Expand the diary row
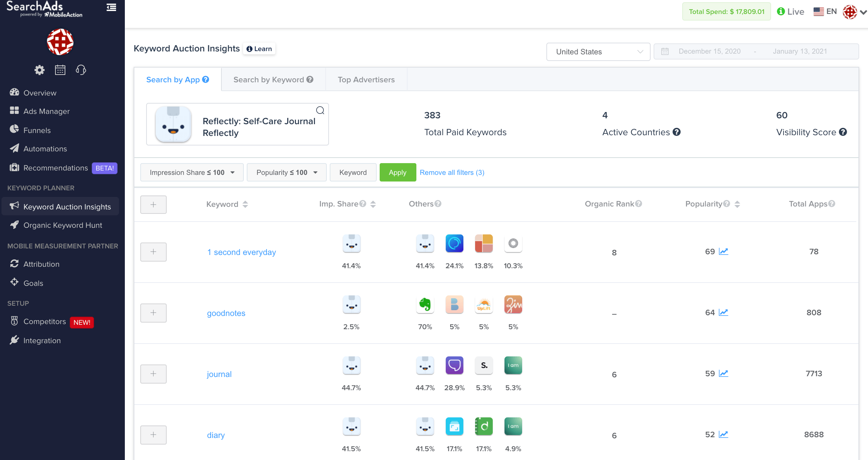868x460 pixels. click(153, 435)
